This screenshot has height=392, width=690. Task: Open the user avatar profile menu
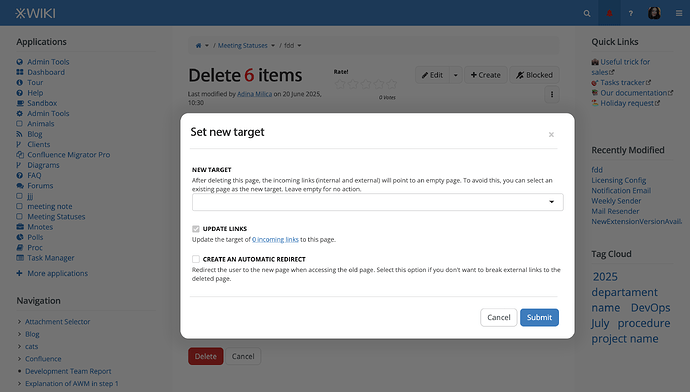click(x=654, y=13)
